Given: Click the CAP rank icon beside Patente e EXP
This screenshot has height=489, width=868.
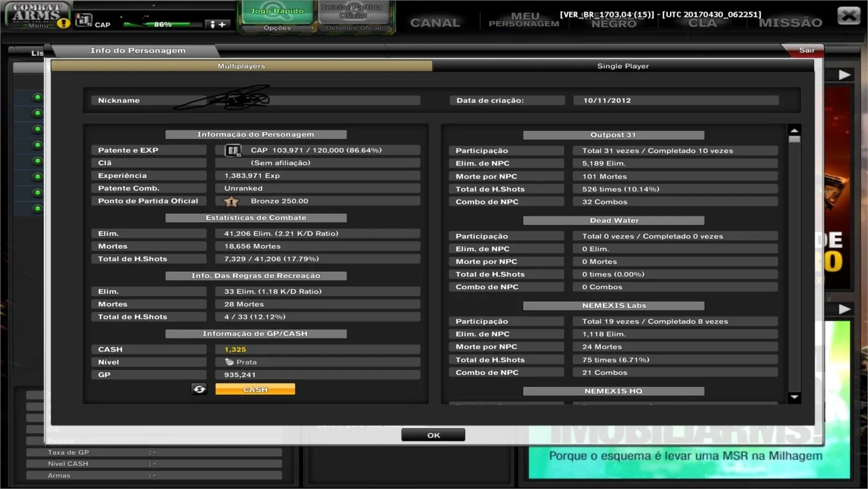Looking at the screenshot, I should point(233,151).
